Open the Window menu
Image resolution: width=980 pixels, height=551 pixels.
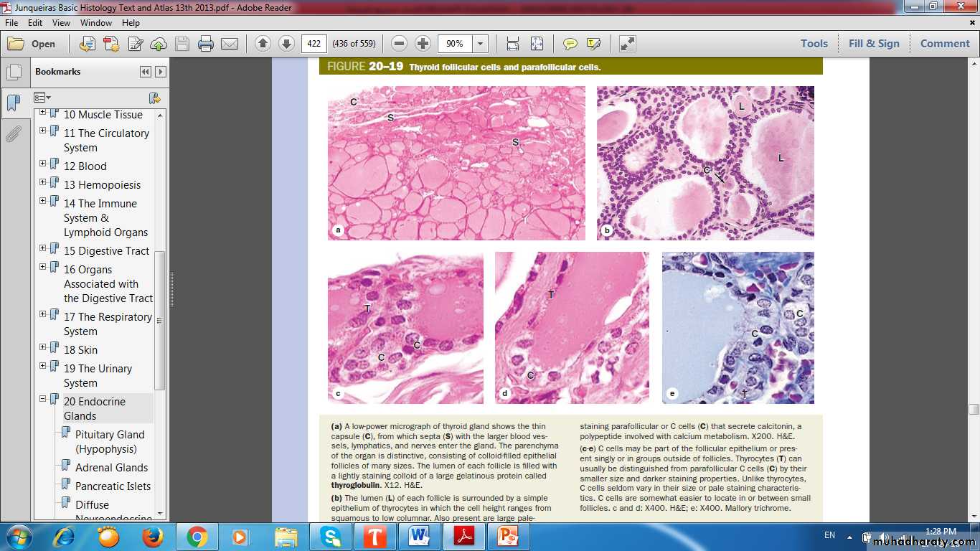[95, 23]
